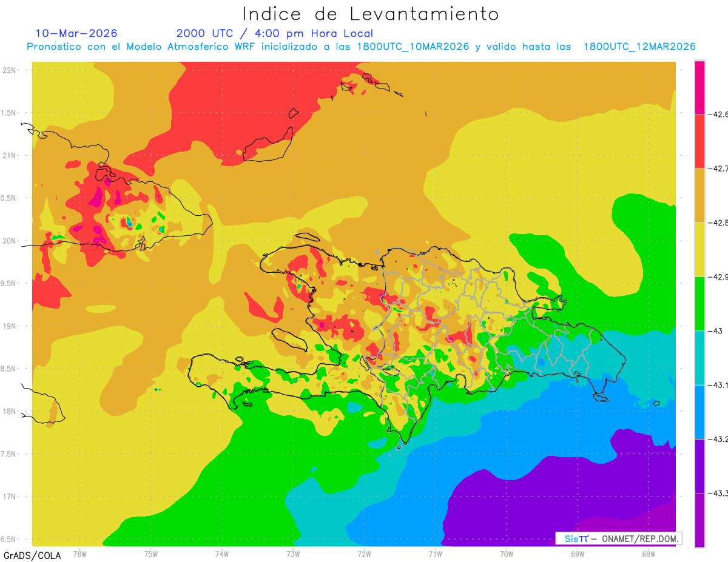This screenshot has height=562, width=728.
Task: Click the 18N latitude label
Action: point(9,412)
